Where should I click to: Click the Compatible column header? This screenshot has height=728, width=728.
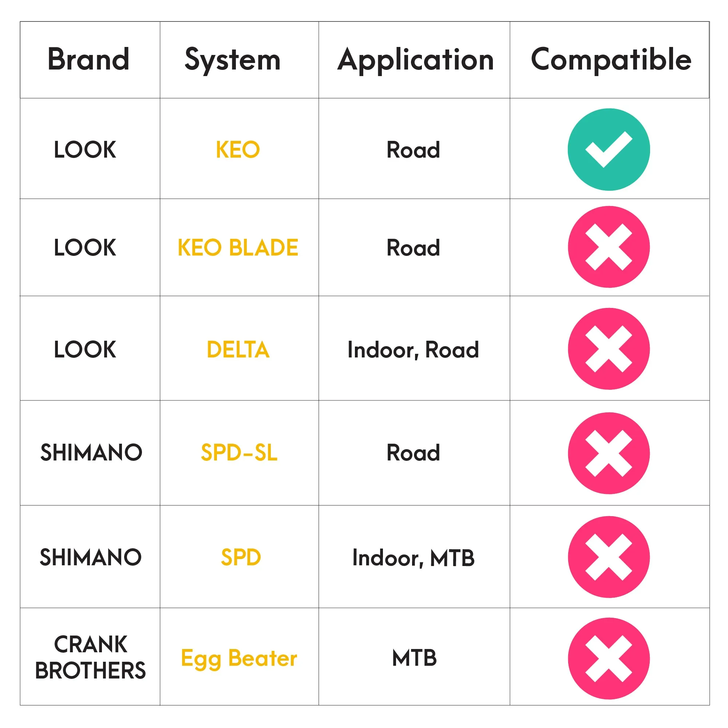pyautogui.click(x=611, y=61)
